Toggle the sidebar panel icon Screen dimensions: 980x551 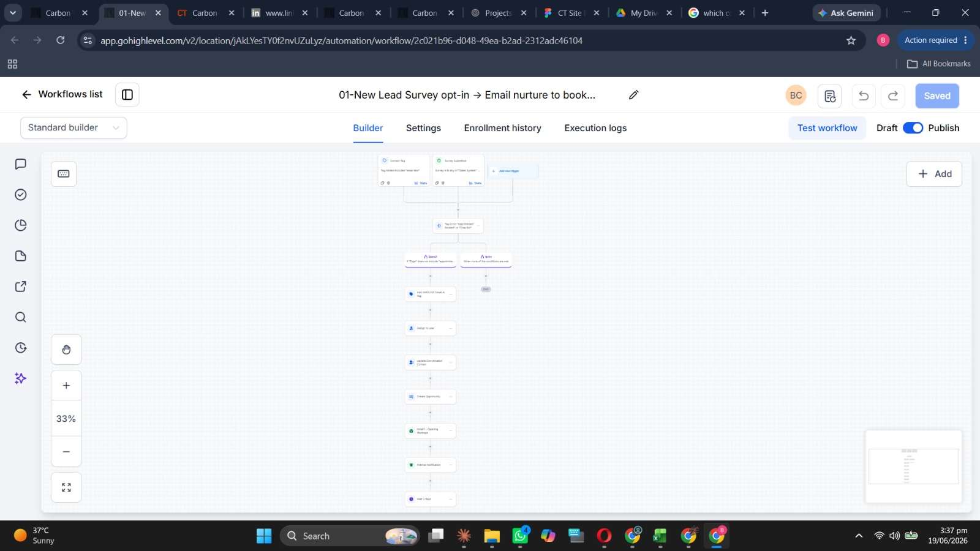[x=127, y=95]
